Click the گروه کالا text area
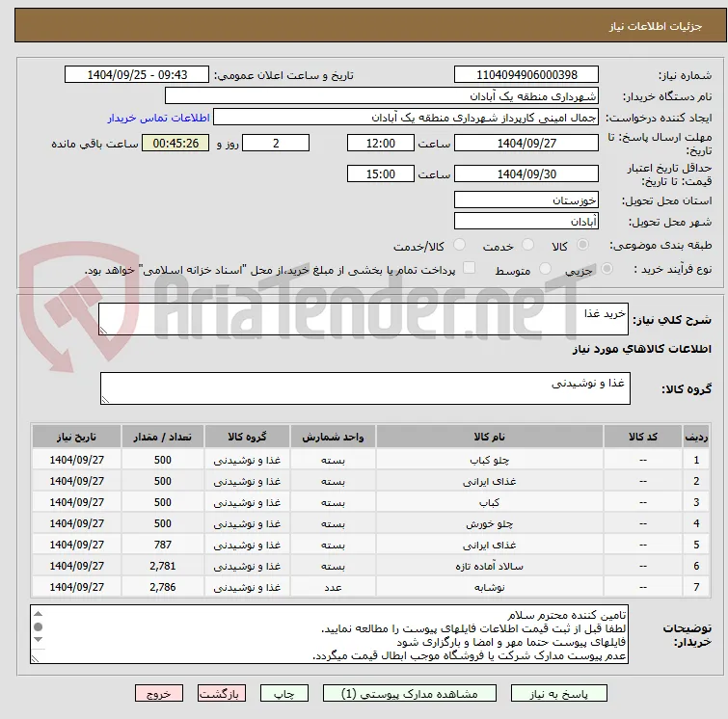 tap(365, 388)
